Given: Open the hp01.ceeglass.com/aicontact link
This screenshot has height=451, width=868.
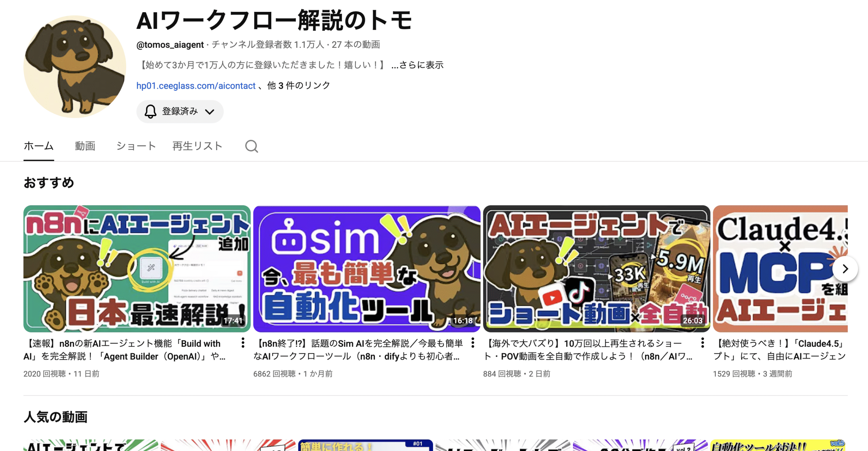Looking at the screenshot, I should (196, 86).
